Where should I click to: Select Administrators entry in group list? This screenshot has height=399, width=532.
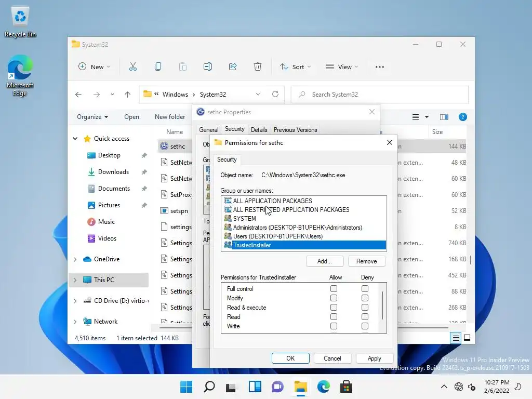[x=304, y=228]
